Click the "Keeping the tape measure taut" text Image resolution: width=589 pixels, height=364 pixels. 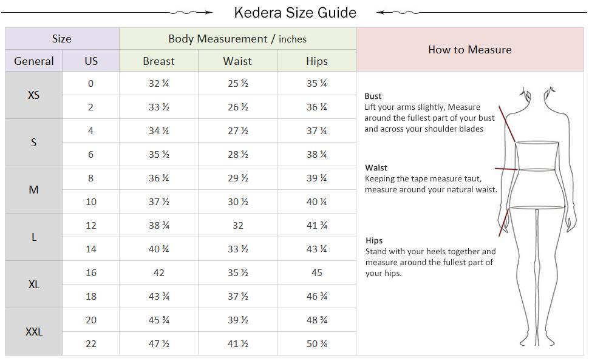coord(423,179)
